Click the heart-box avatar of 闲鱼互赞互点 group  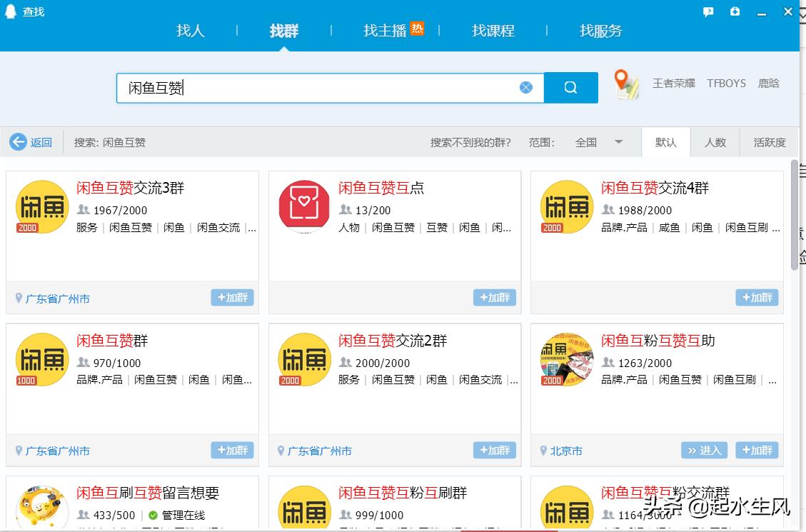pos(303,206)
